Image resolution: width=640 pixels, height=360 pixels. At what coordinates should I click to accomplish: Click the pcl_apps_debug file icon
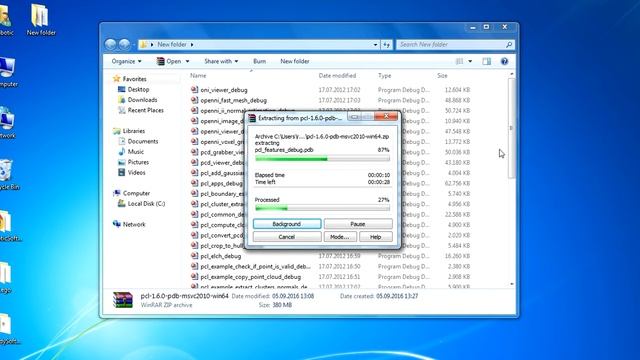(x=195, y=183)
